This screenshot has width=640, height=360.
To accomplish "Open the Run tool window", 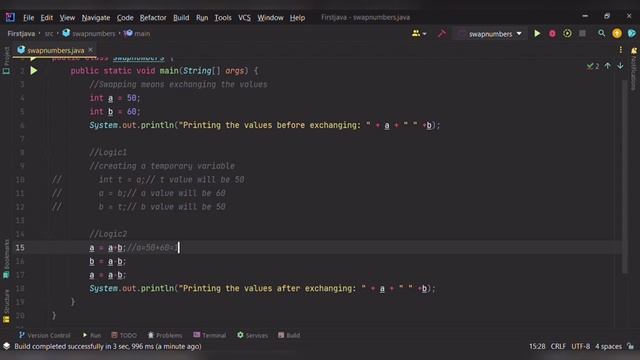I will pos(91,335).
